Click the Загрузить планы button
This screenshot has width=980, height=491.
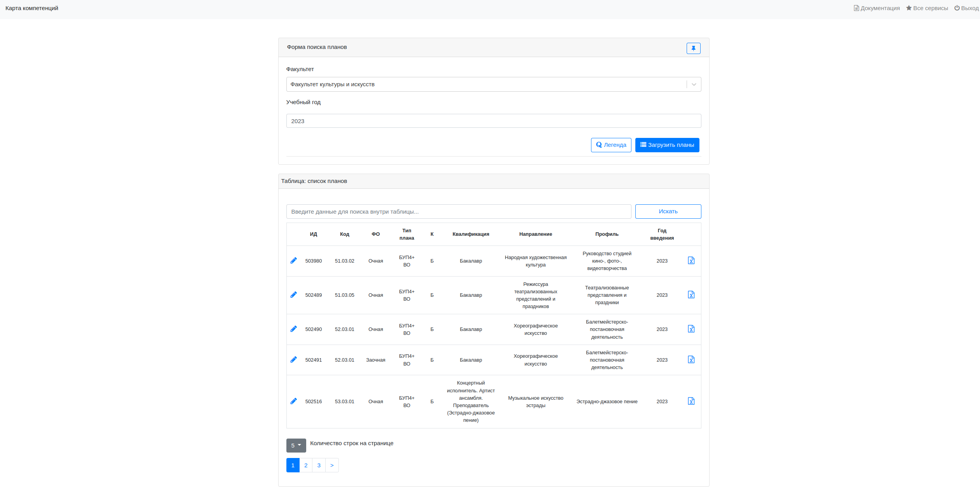pyautogui.click(x=667, y=145)
